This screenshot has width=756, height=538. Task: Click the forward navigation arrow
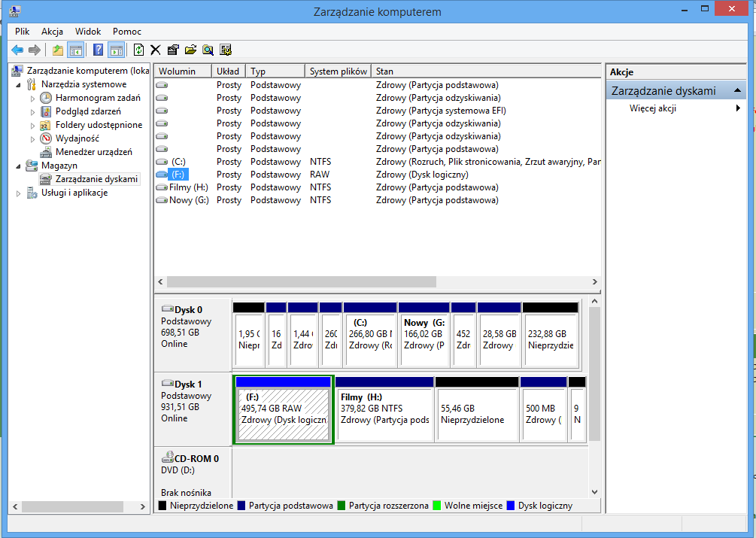pyautogui.click(x=34, y=50)
